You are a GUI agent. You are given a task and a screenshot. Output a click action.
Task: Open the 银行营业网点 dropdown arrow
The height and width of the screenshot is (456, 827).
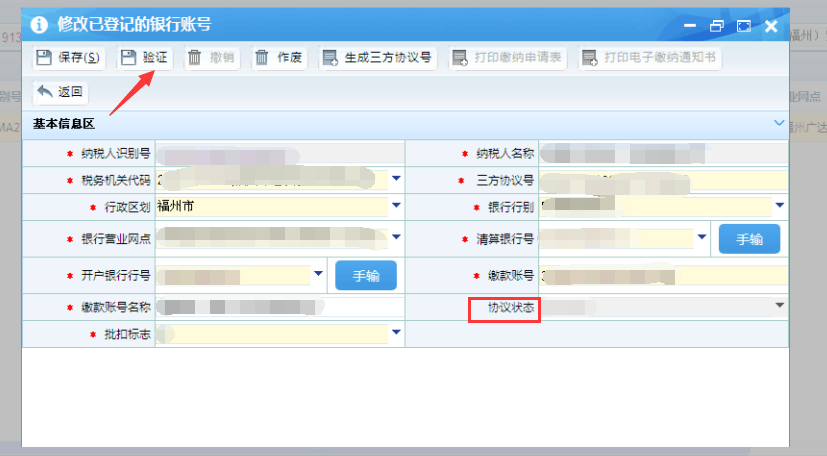pyautogui.click(x=396, y=238)
